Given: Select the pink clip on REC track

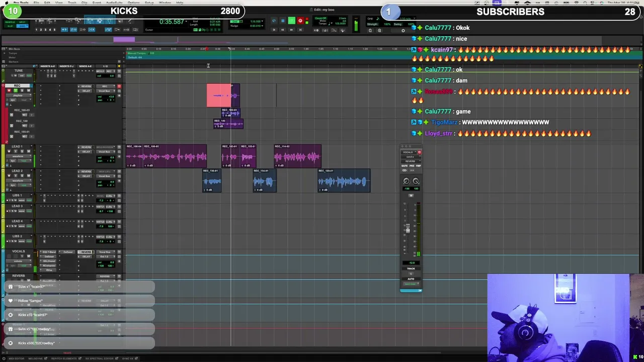Looking at the screenshot, I should [x=219, y=96].
